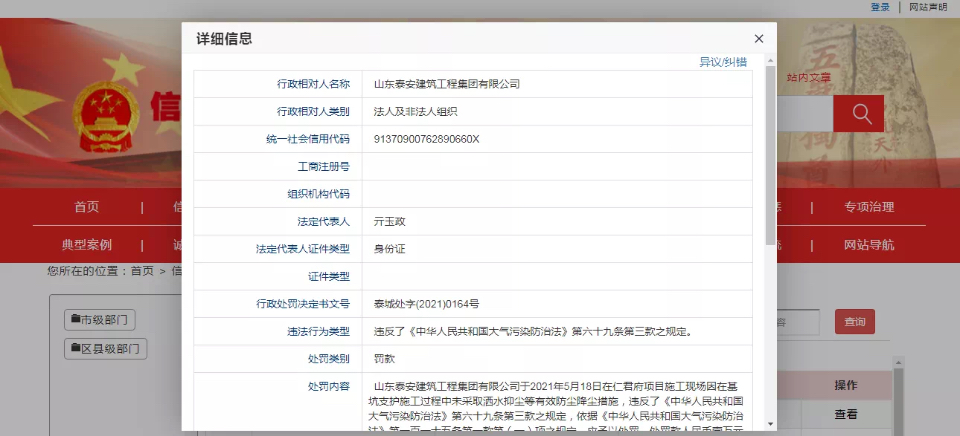Click the 行政相对人名称 label
This screenshot has width=960, height=436.
click(x=313, y=84)
